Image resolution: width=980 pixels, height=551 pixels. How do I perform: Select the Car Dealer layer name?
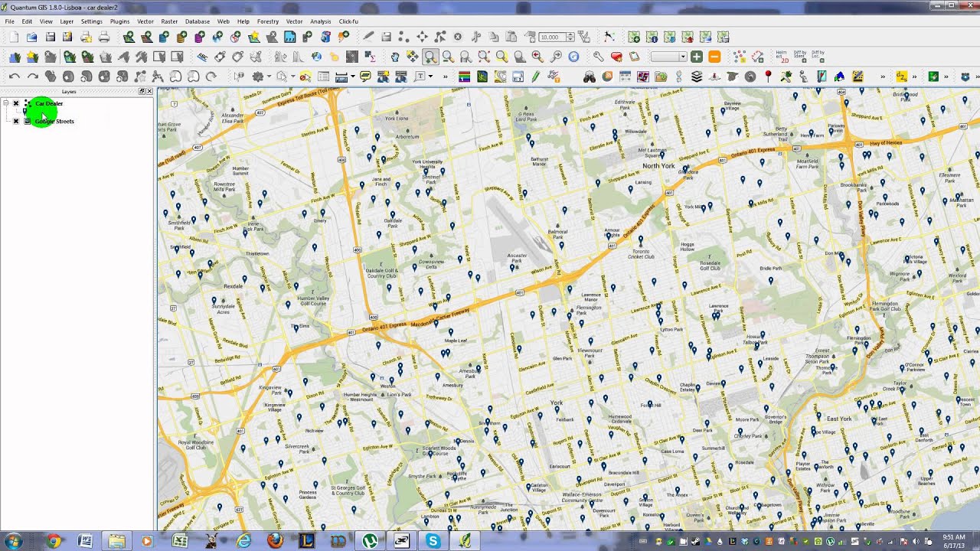tap(49, 103)
